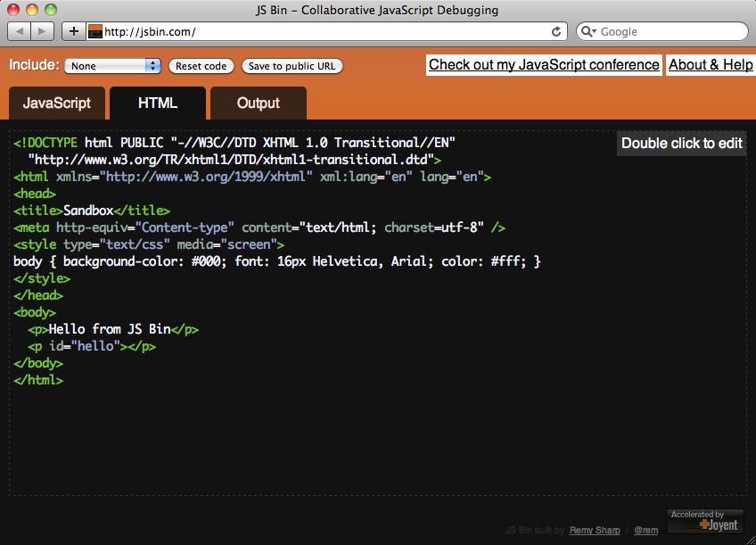Click the Double click to edit label
Image resolution: width=756 pixels, height=545 pixels.
(681, 144)
